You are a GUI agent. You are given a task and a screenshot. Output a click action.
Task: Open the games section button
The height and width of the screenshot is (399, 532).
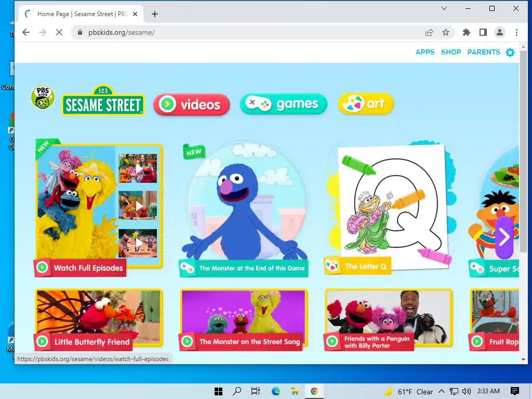point(283,103)
